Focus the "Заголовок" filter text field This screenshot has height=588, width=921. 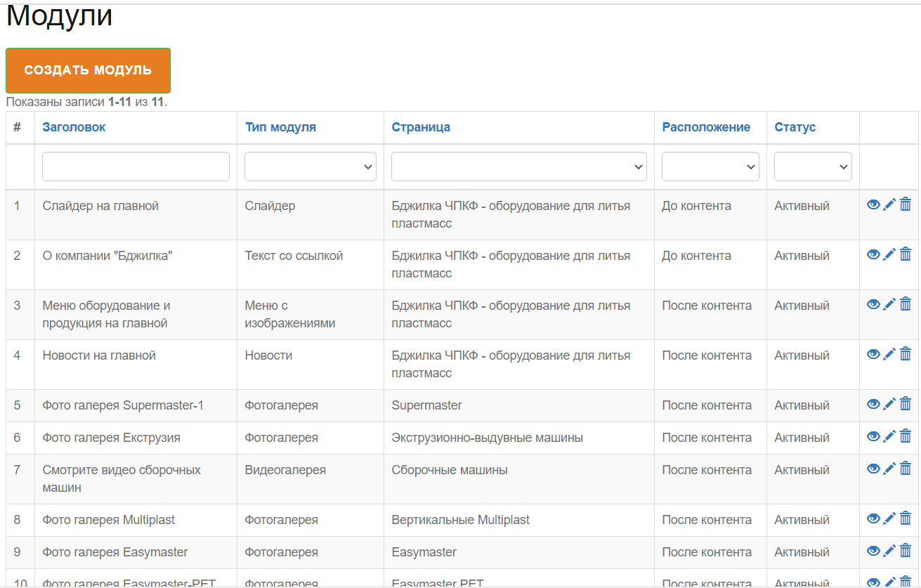pos(136,166)
